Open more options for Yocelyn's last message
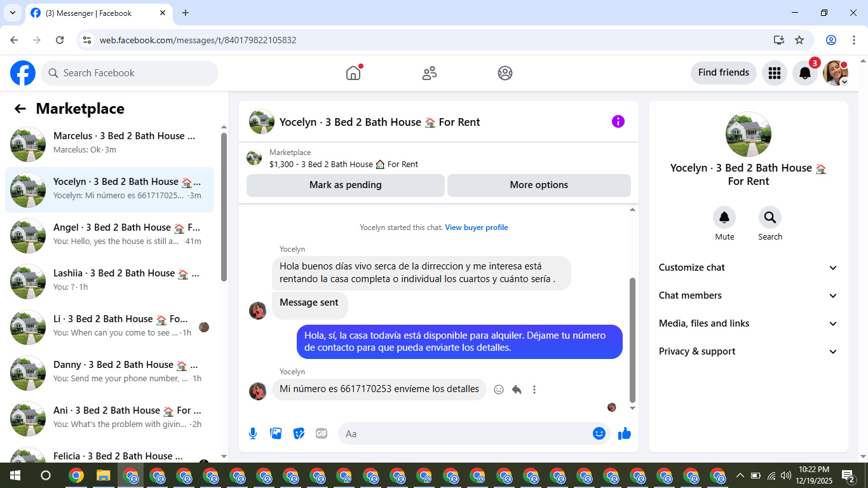The width and height of the screenshot is (868, 488). click(x=534, y=390)
